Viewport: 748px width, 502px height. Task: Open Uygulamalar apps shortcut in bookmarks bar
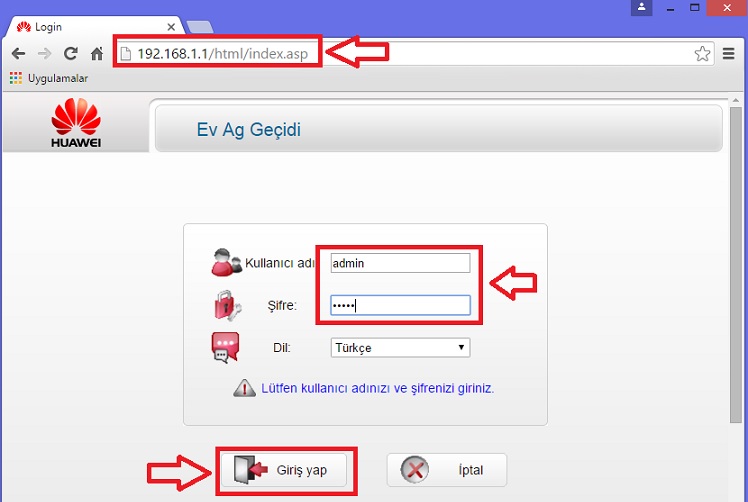tap(49, 78)
